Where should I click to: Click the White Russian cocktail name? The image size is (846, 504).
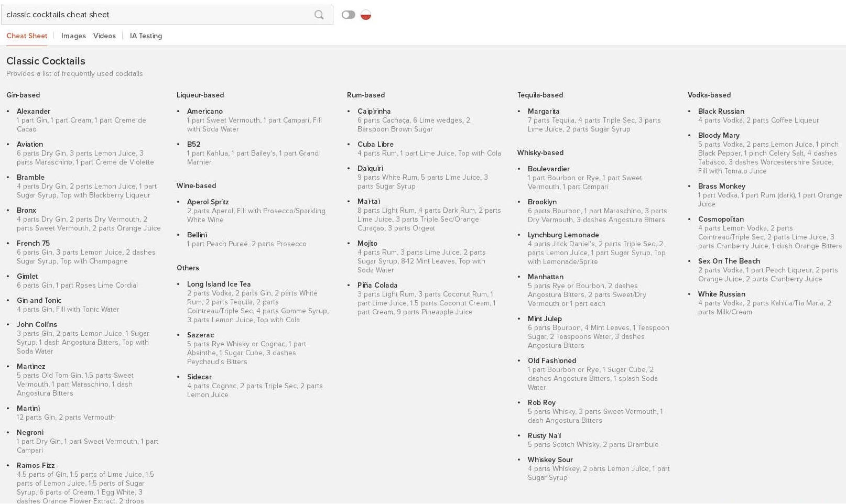pos(722,294)
